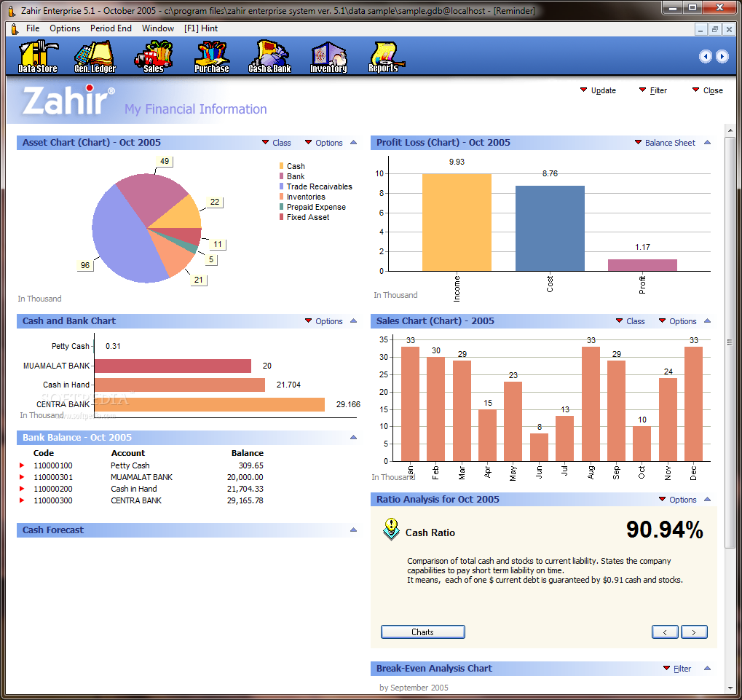
Task: Click the Trade Receivables legend swatch
Action: pos(282,186)
